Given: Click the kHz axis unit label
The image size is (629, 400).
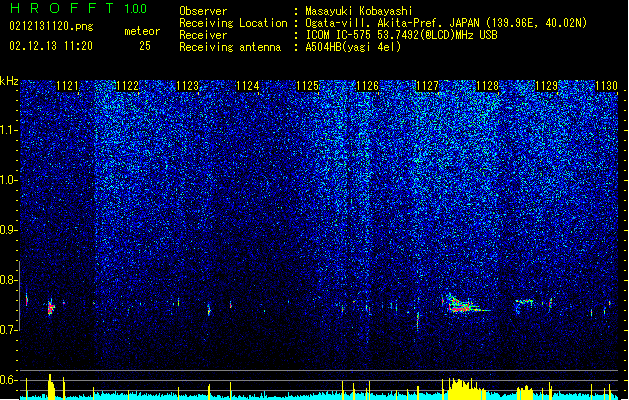Looking at the screenshot, I should pyautogui.click(x=9, y=81).
